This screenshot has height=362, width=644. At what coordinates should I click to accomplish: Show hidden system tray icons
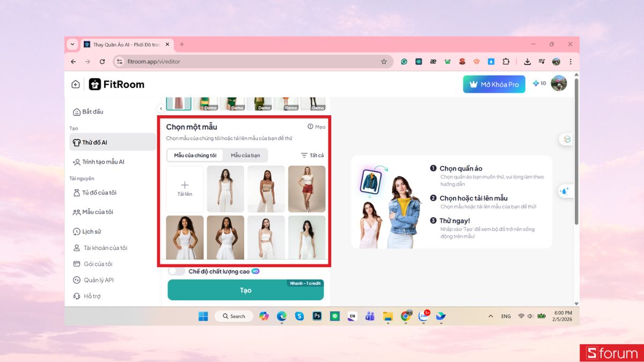491,316
